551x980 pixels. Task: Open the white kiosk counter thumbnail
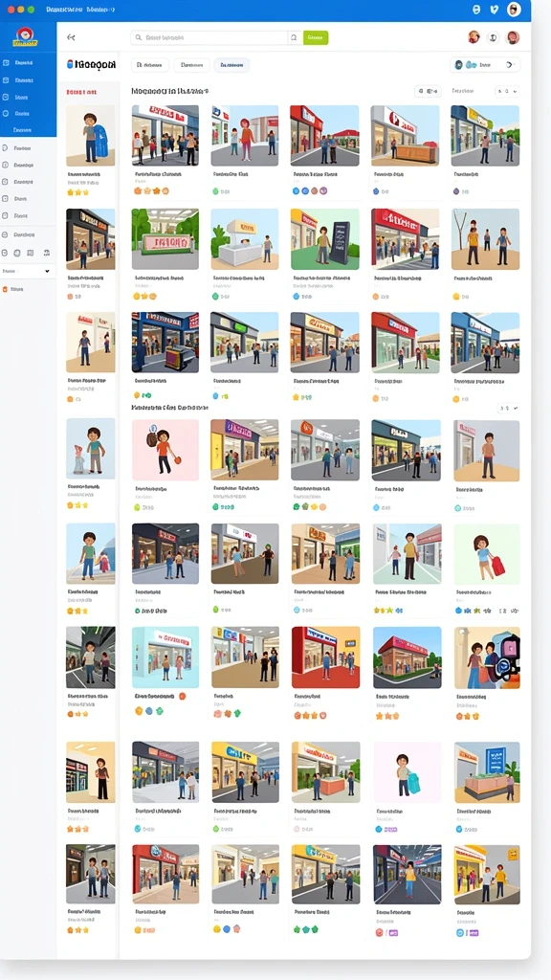[245, 238]
